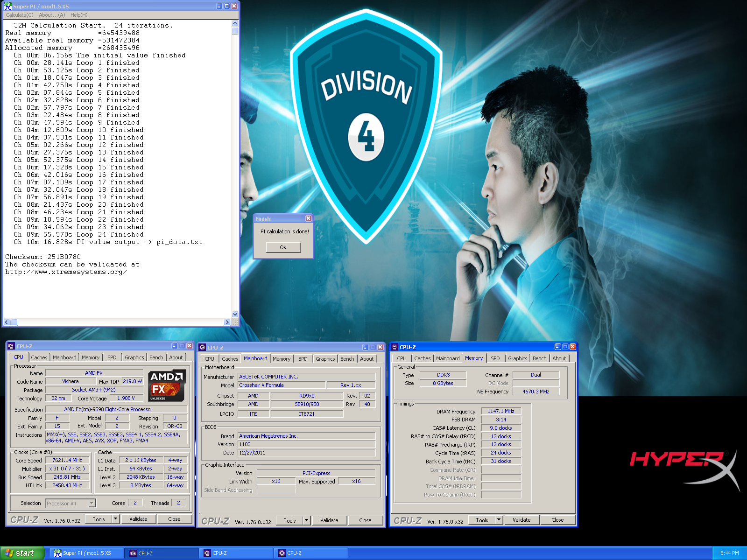747x560 pixels.
Task: Open the Processor #1 selection dropdown
Action: tap(92, 503)
